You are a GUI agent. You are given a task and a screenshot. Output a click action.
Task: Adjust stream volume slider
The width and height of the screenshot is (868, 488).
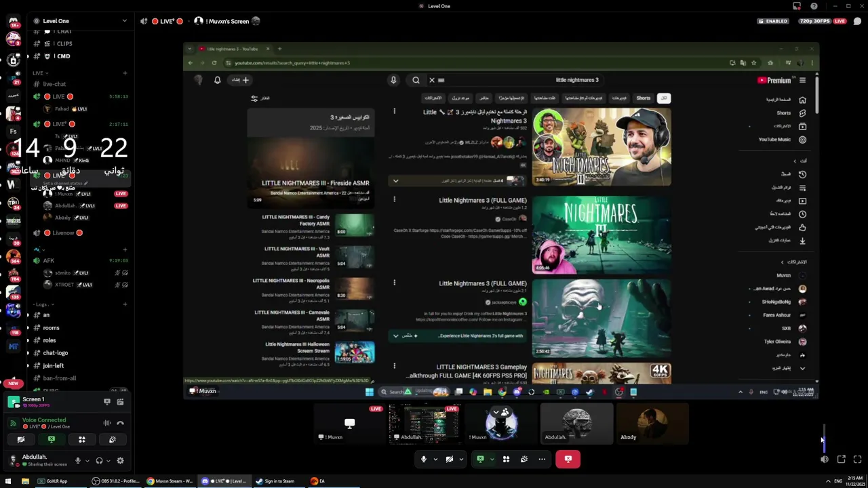[x=824, y=437]
